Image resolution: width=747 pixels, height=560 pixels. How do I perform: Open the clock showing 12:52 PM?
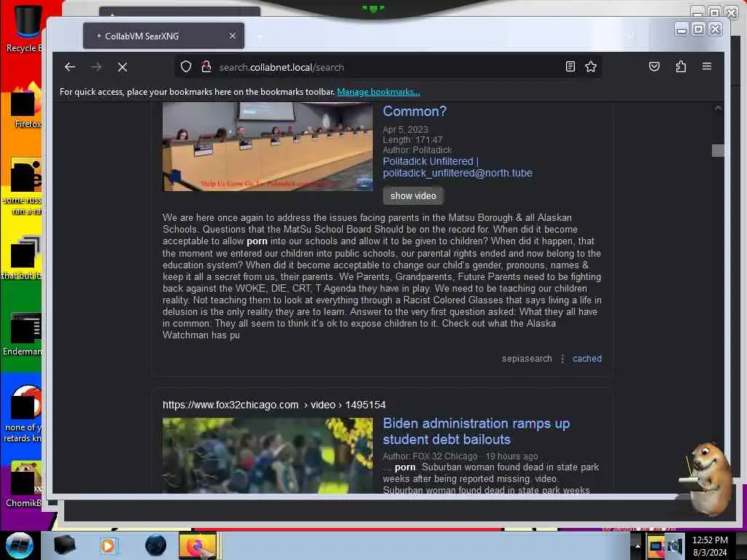710,546
